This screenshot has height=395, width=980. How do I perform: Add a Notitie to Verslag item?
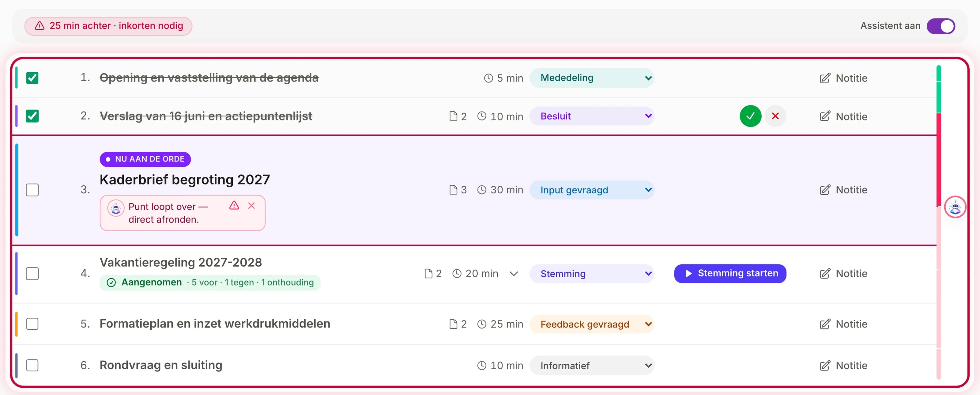(843, 116)
